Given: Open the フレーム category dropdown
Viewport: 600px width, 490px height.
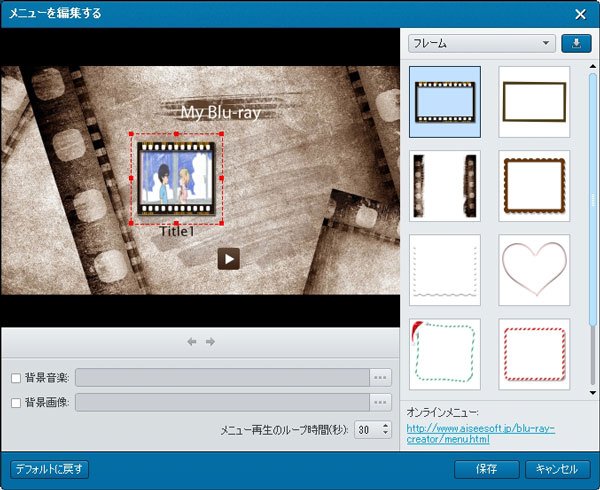Looking at the screenshot, I should click(x=481, y=43).
